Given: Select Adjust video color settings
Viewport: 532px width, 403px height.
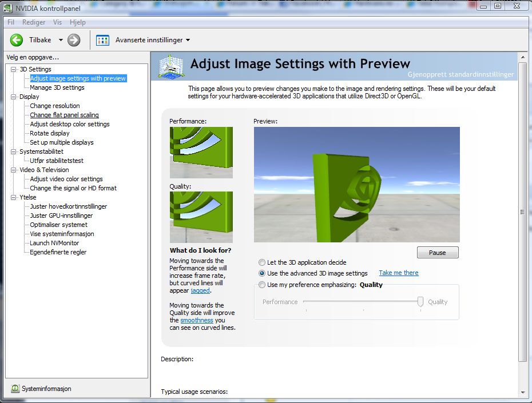Looking at the screenshot, I should tap(66, 179).
